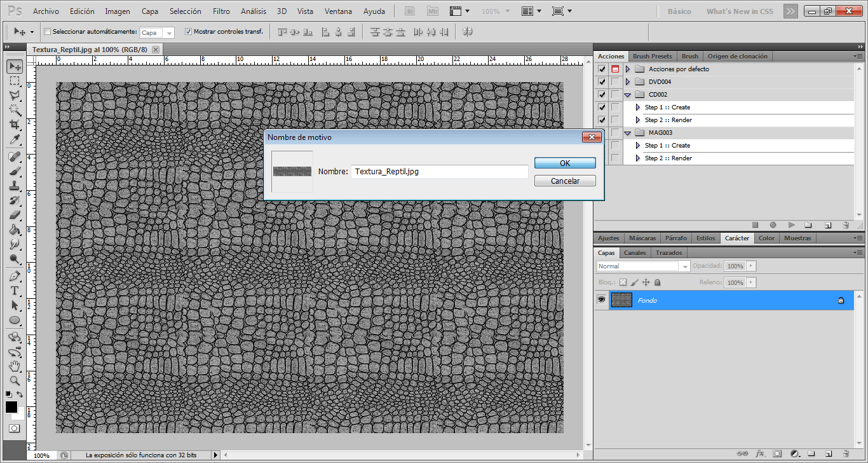Viewport: 868px width, 463px height.
Task: Hide the Fondo layer eye icon
Action: tap(601, 300)
